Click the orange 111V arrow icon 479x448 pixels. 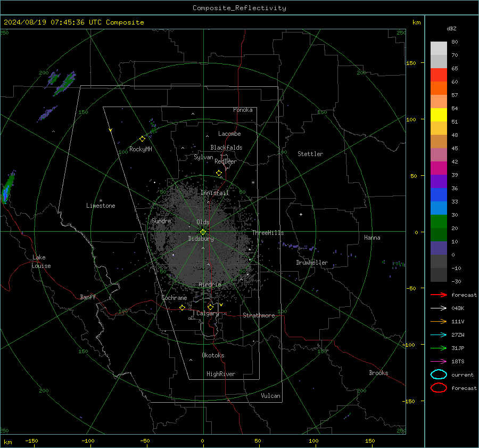[439, 321]
